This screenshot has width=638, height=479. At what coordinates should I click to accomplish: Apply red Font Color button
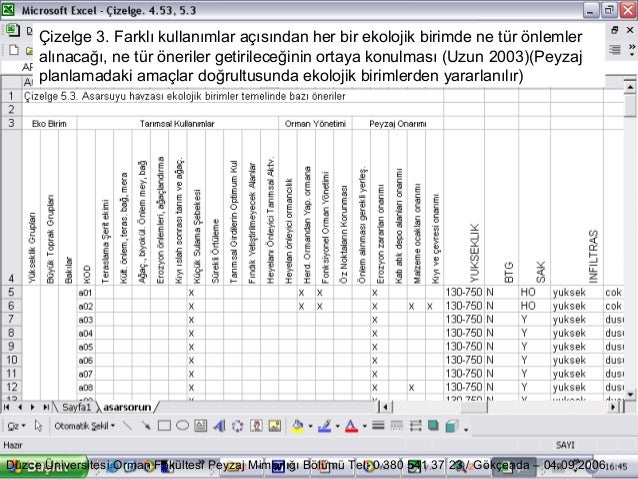(x=352, y=426)
